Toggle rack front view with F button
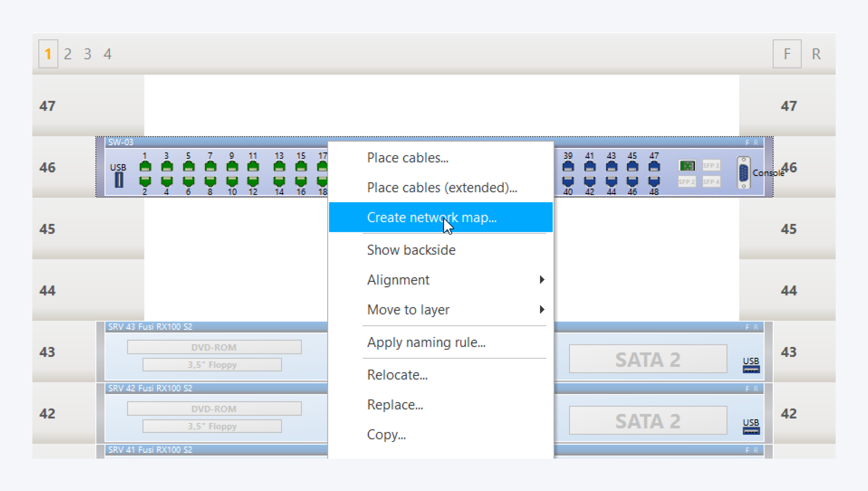Viewport: 868px width, 491px height. [787, 54]
